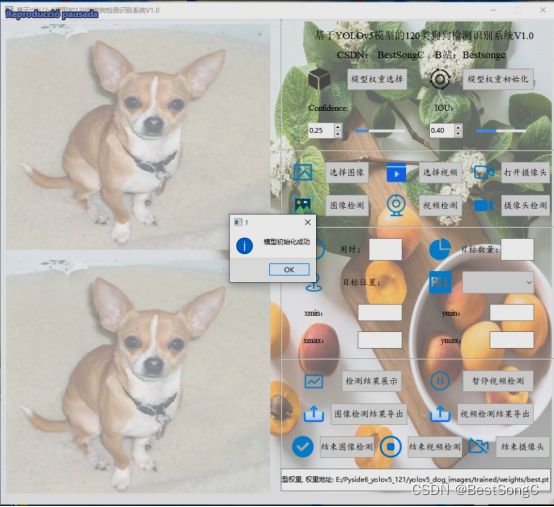Click the xmin value field
554x507 pixels.
point(380,313)
